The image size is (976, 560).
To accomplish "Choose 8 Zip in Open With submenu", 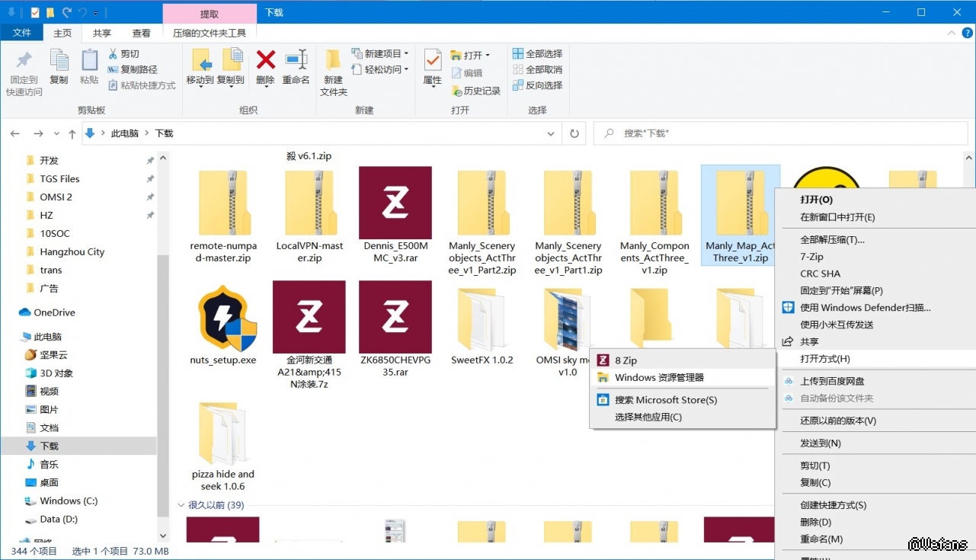I will click(626, 360).
